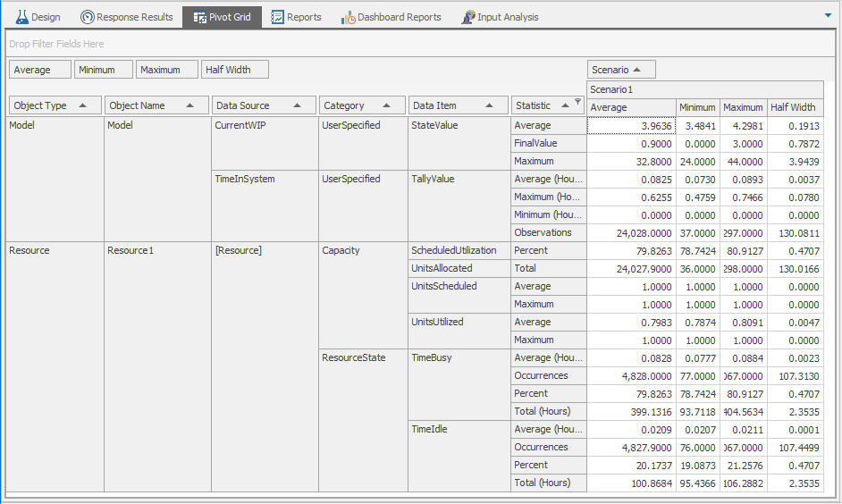Toggle sort arrow on Statistic header
Viewport: 842px width, 504px height.
coord(565,105)
